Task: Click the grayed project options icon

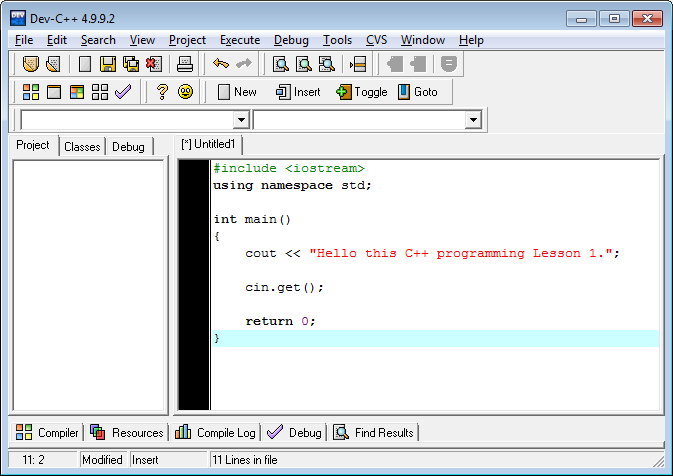Action: tap(449, 64)
